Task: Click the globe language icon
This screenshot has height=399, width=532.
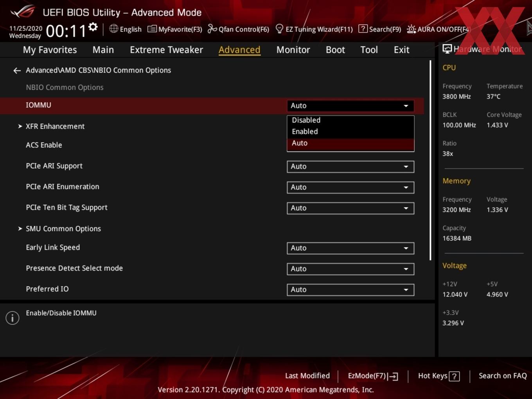Action: coord(113,29)
